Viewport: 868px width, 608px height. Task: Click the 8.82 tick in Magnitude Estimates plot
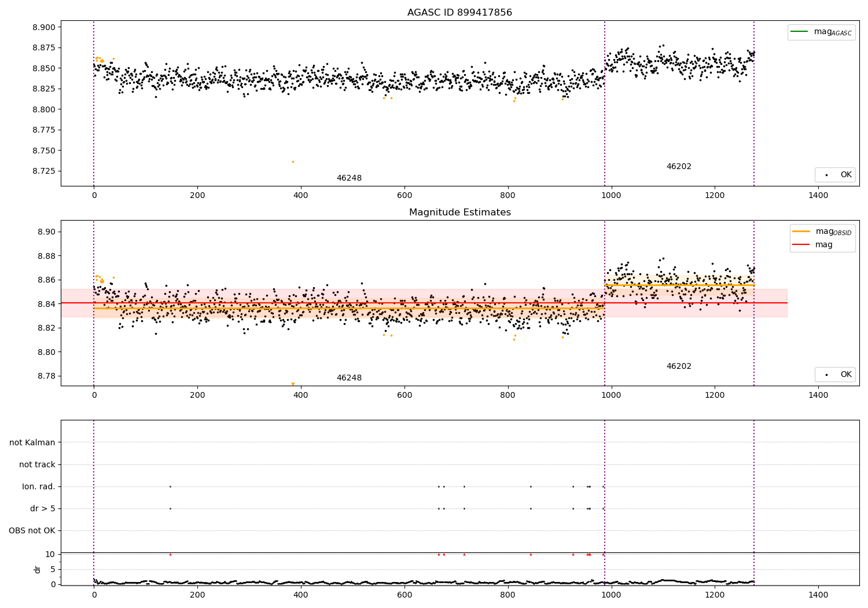(46, 328)
